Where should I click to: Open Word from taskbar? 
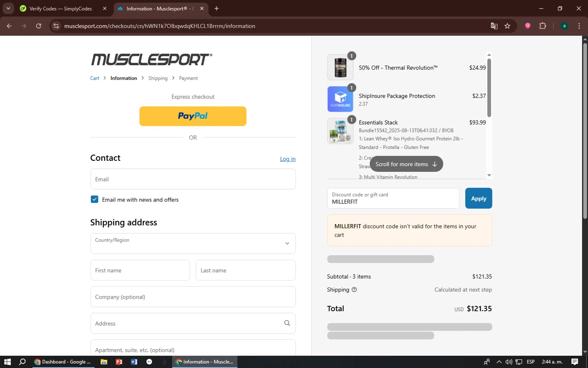pyautogui.click(x=134, y=362)
